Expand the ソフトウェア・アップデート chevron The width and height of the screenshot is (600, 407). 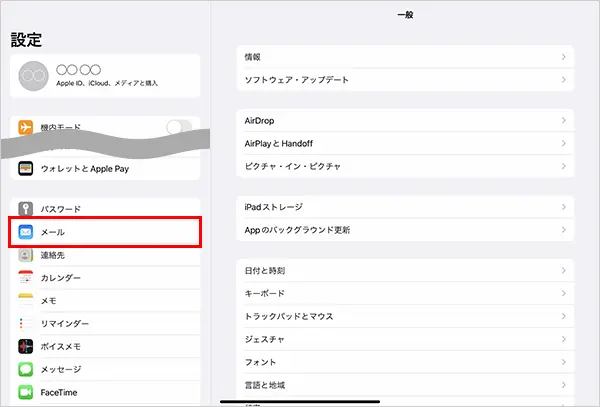tap(564, 80)
